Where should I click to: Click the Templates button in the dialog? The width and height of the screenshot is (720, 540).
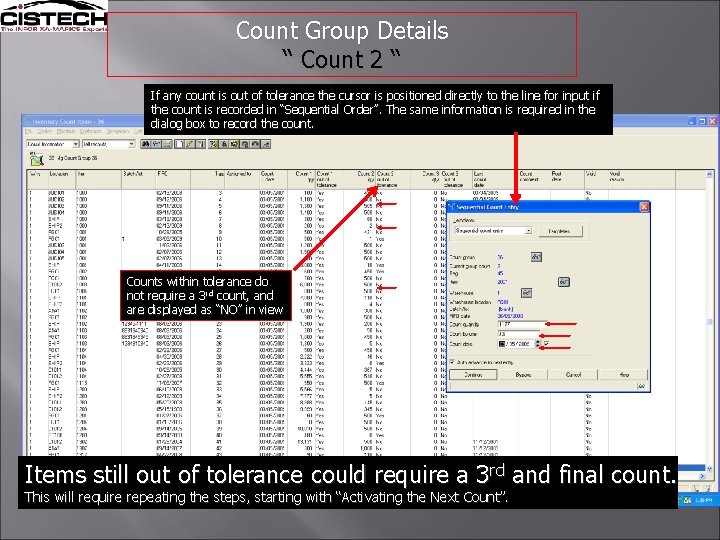[561, 231]
